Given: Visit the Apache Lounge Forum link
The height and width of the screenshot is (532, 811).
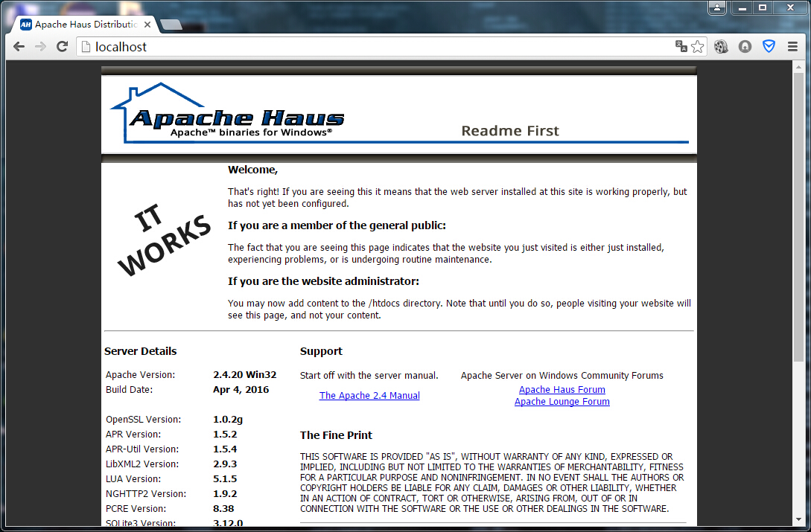Looking at the screenshot, I should (562, 401).
